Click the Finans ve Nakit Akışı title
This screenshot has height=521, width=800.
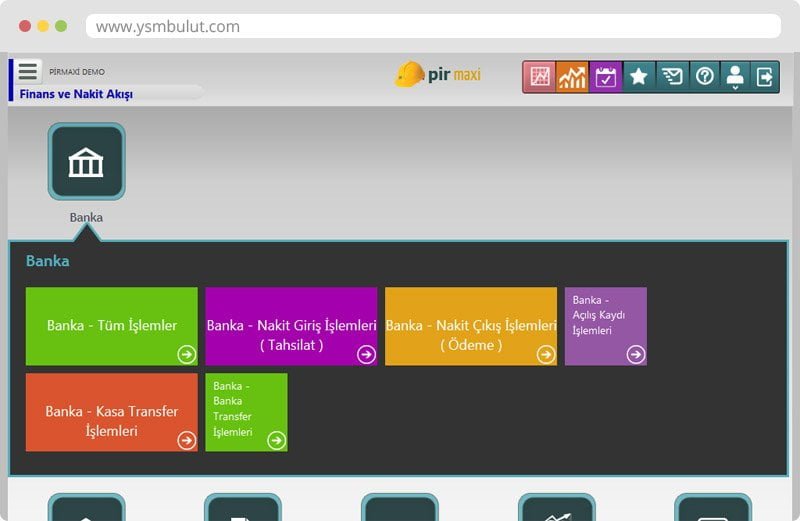pos(76,94)
